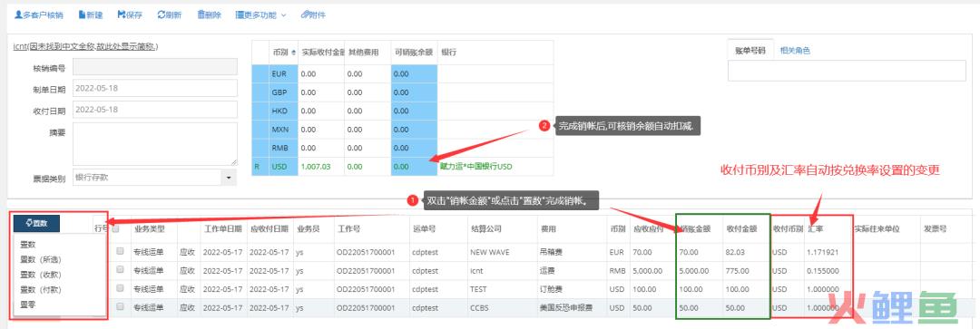The image size is (980, 329).
Task: Click the 其他费用 column header
Action: pos(367,53)
